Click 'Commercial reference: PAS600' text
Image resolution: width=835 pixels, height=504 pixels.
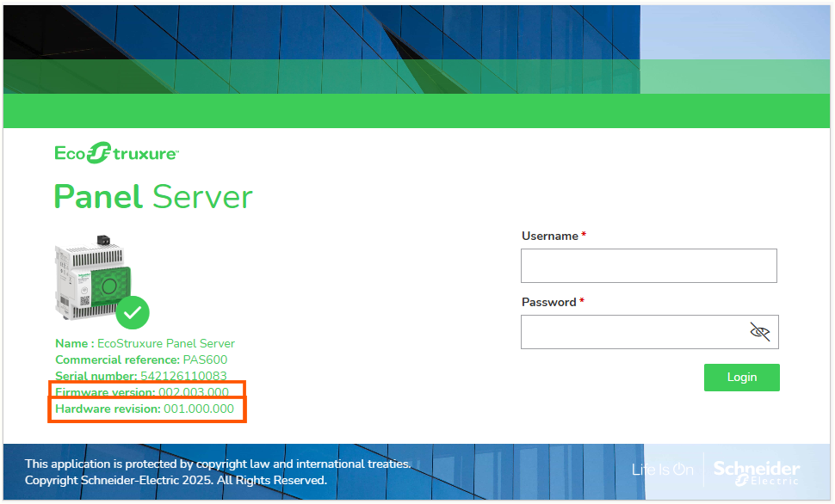(x=141, y=360)
